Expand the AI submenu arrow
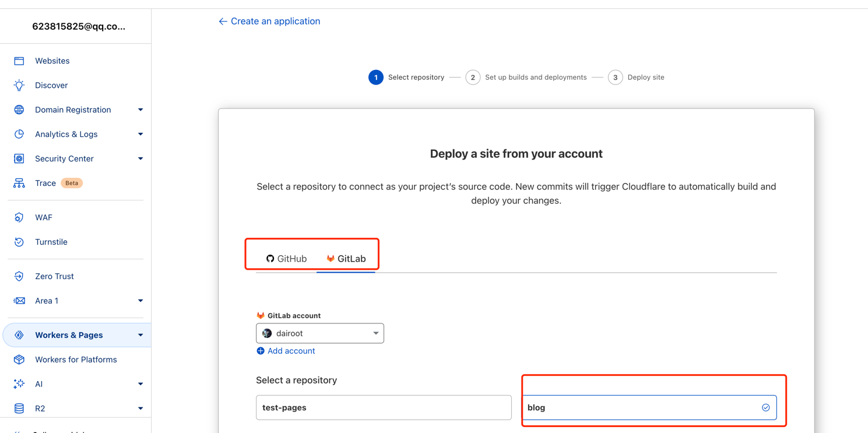The image size is (868, 433). [140, 384]
